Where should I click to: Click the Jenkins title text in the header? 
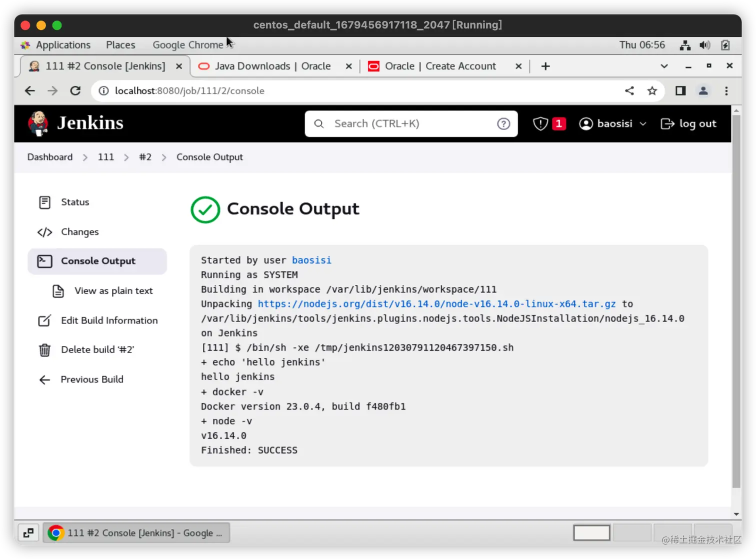[90, 123]
